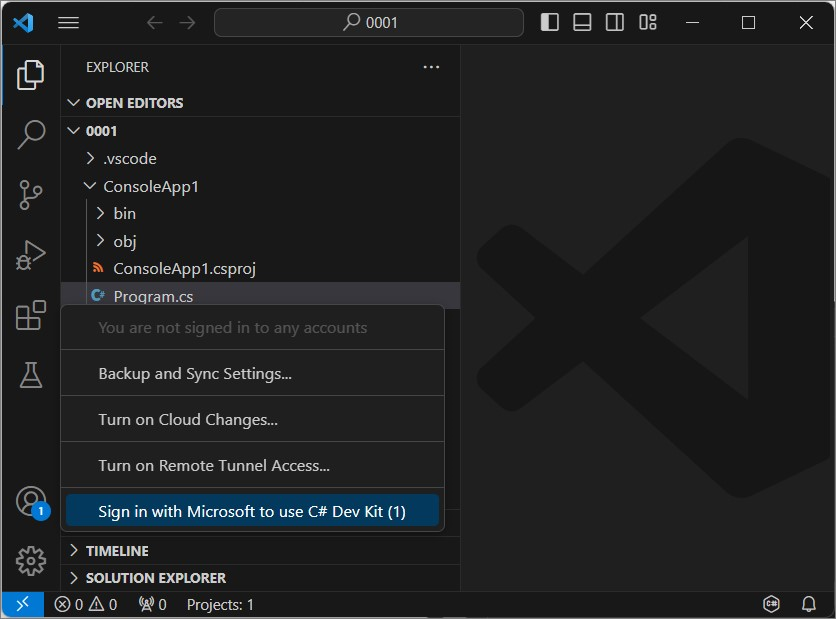Expand the SOLUTION EXPLORER section
Screen dimensions: 836x619
(260, 578)
